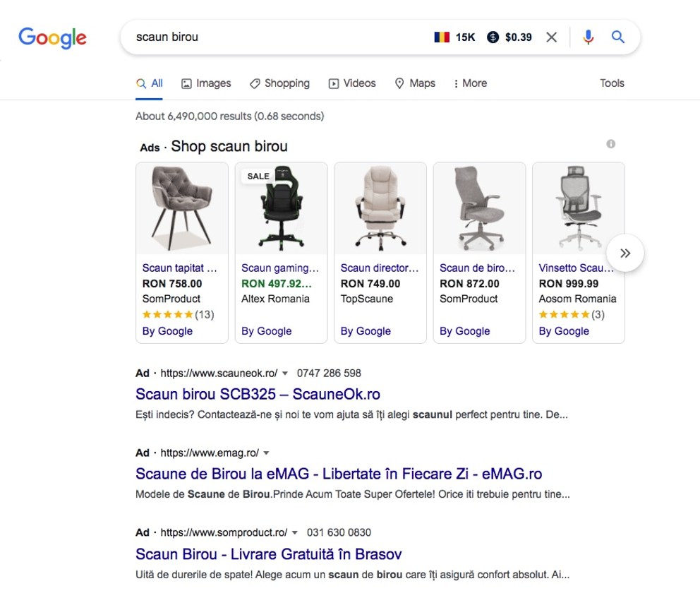Click the RON 872.00 price
Viewport: 700px width, 598px height.
[469, 284]
